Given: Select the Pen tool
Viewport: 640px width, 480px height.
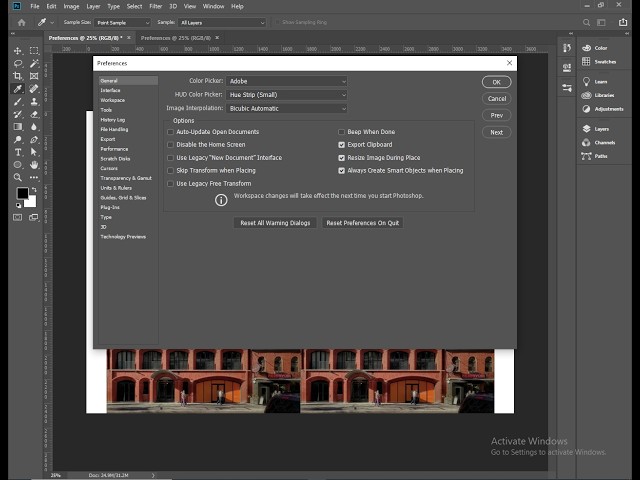Looking at the screenshot, I should (34, 140).
